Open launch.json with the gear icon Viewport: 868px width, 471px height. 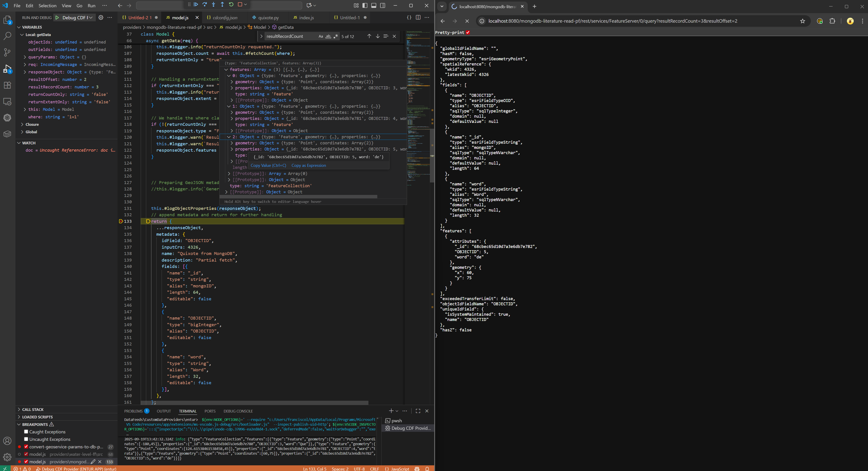101,17
